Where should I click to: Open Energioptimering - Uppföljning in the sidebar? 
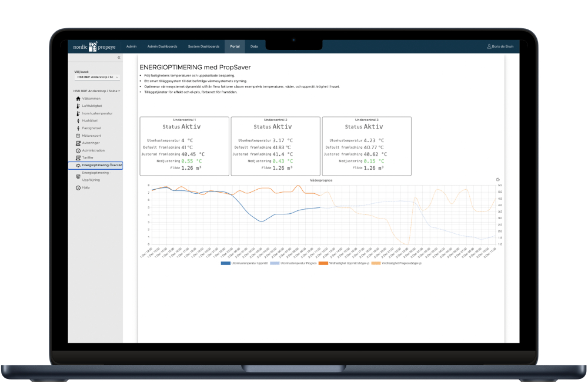click(96, 176)
